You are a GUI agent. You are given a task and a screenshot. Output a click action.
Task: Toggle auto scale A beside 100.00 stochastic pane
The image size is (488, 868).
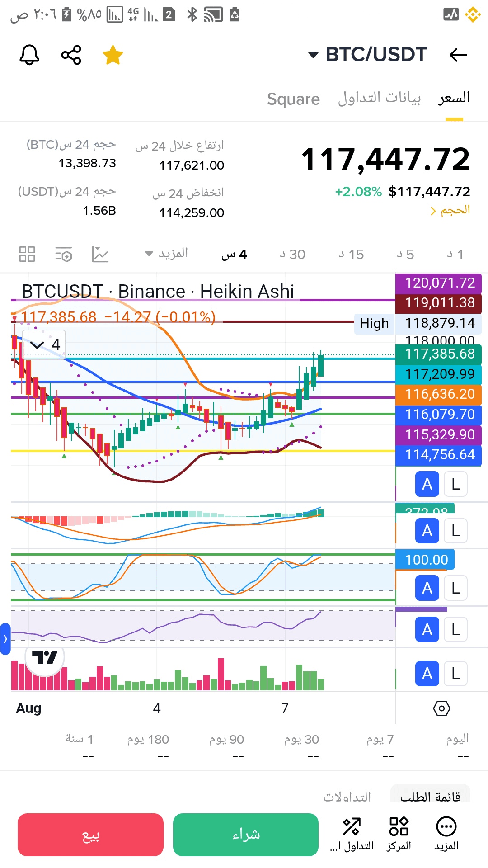click(427, 588)
